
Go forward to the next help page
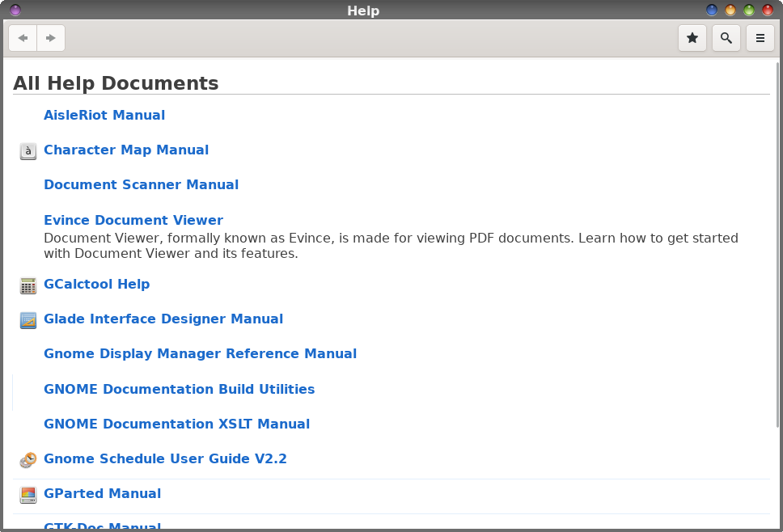coord(50,38)
